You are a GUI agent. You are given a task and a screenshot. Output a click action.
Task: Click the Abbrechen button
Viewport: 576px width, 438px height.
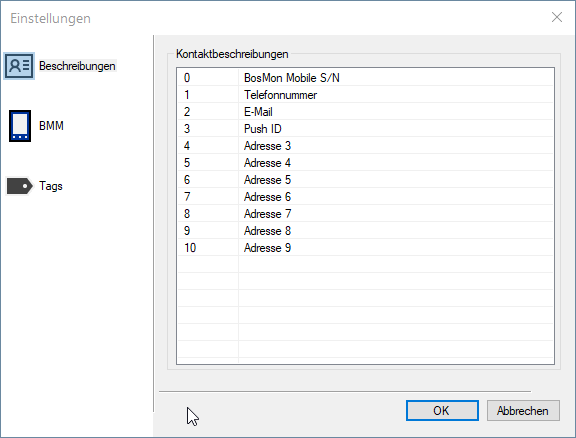(523, 410)
